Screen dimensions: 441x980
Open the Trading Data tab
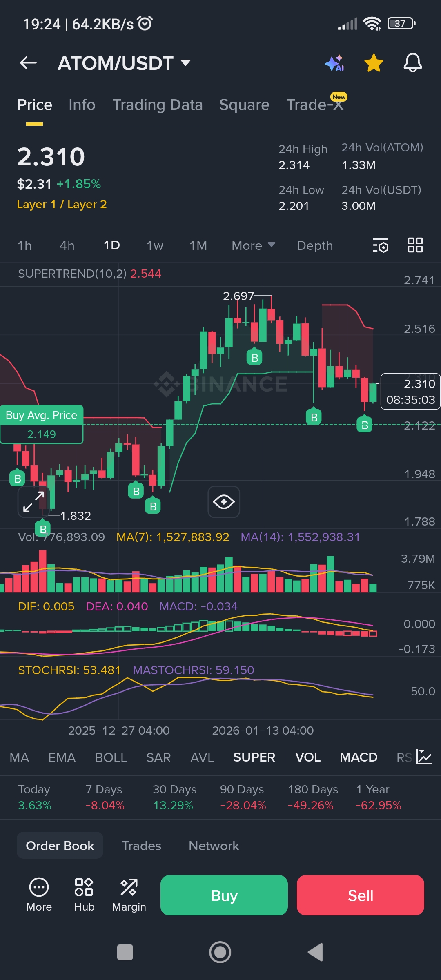pyautogui.click(x=158, y=105)
